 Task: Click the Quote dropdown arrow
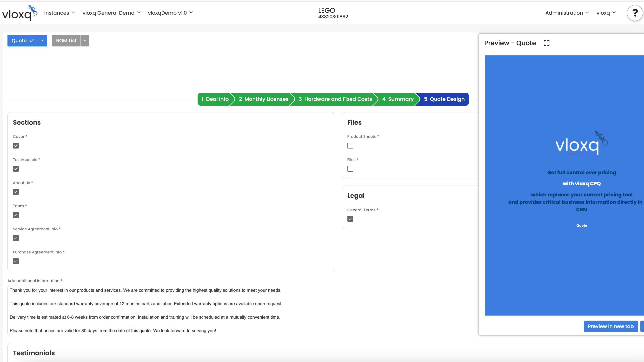pos(42,40)
